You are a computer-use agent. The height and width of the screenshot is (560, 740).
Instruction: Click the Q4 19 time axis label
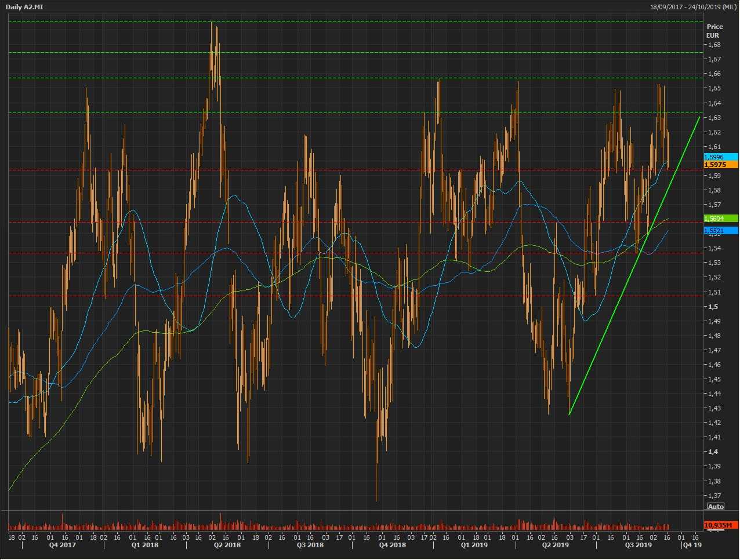click(692, 545)
